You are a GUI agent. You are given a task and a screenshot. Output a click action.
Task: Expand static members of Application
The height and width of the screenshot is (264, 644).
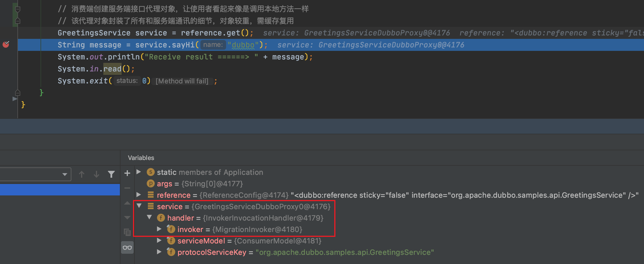(139, 172)
